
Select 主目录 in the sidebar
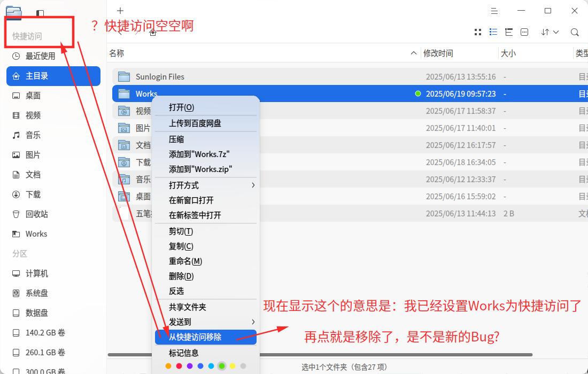(x=53, y=76)
